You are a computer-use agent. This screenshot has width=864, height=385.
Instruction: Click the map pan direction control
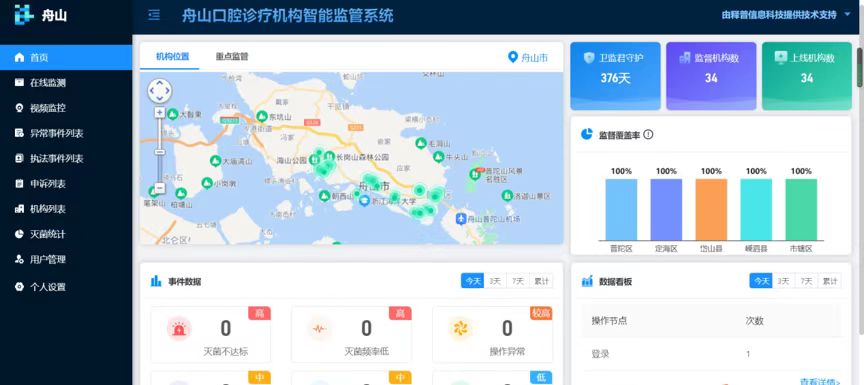(x=159, y=91)
